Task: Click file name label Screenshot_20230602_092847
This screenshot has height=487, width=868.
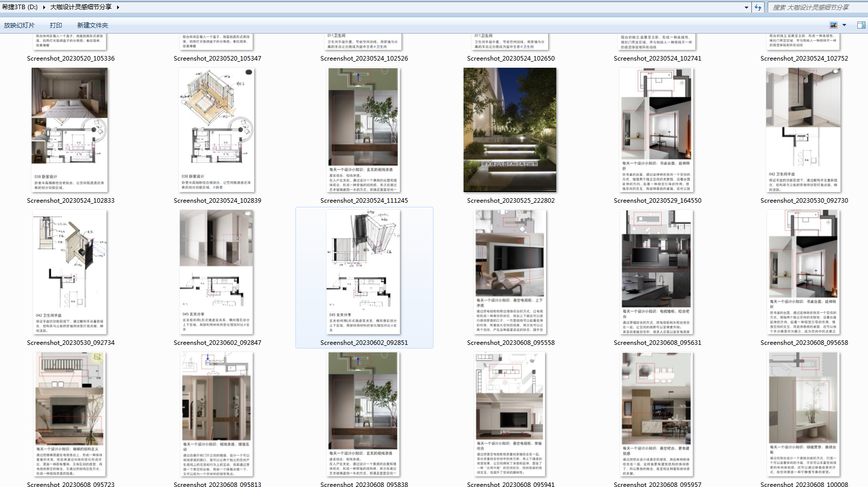Action: coord(218,343)
